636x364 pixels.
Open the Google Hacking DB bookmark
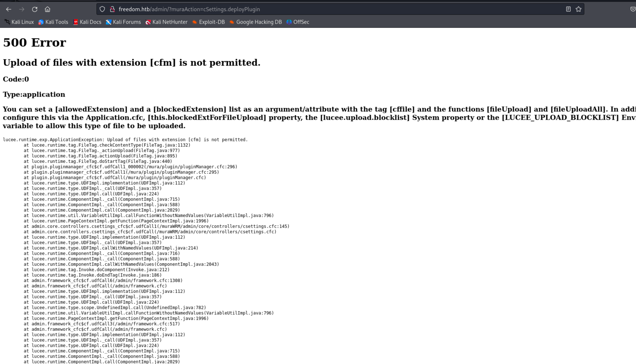pyautogui.click(x=256, y=22)
